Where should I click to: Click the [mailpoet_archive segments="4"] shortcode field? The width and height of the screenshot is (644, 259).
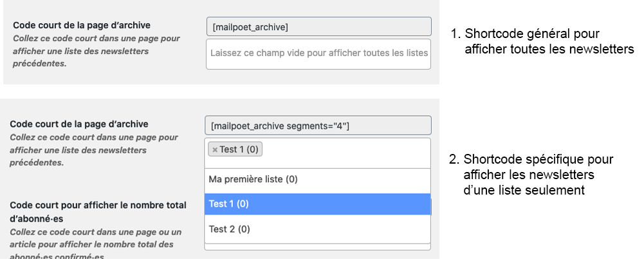click(318, 126)
